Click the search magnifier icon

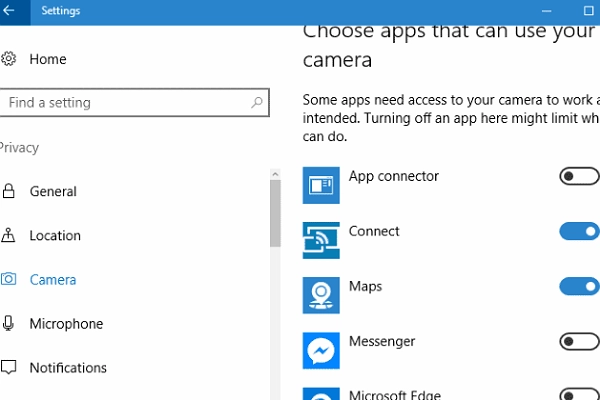click(x=257, y=102)
